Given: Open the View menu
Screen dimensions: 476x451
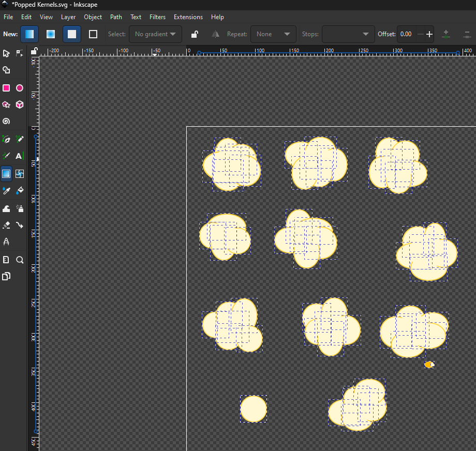Looking at the screenshot, I should click(46, 17).
